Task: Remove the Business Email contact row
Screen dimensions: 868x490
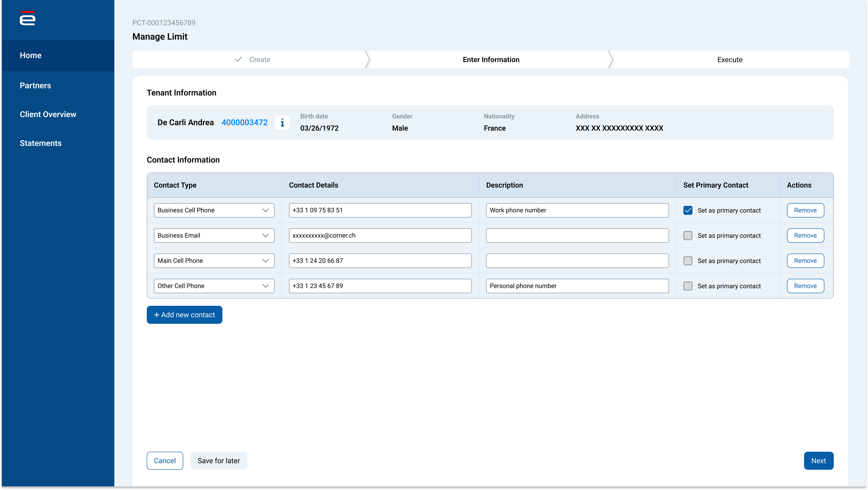Action: click(x=805, y=236)
